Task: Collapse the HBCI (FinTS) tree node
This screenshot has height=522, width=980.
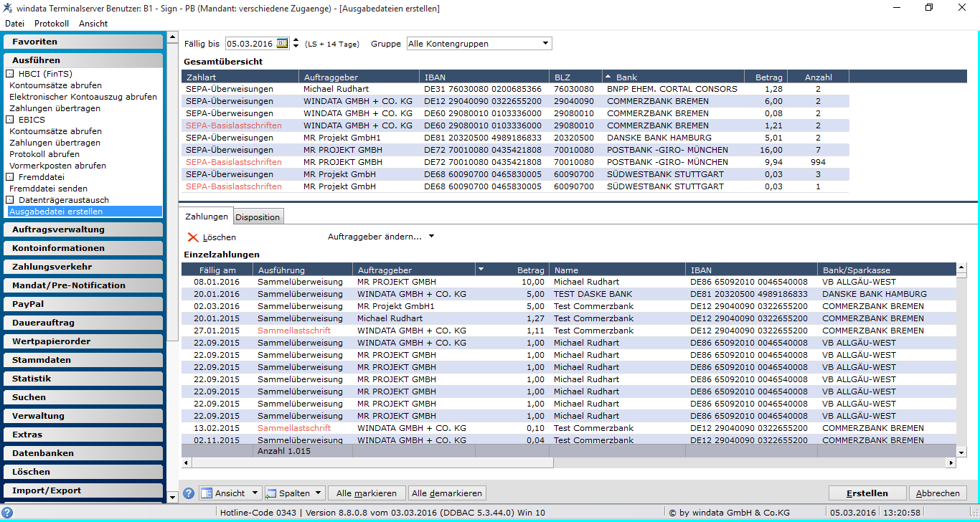Action: 10,74
